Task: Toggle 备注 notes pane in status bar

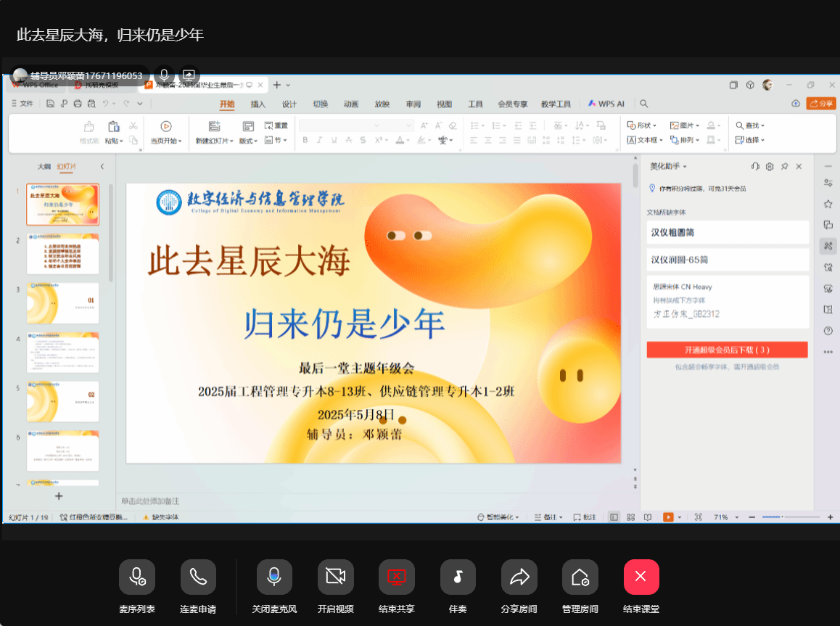Action: click(549, 517)
